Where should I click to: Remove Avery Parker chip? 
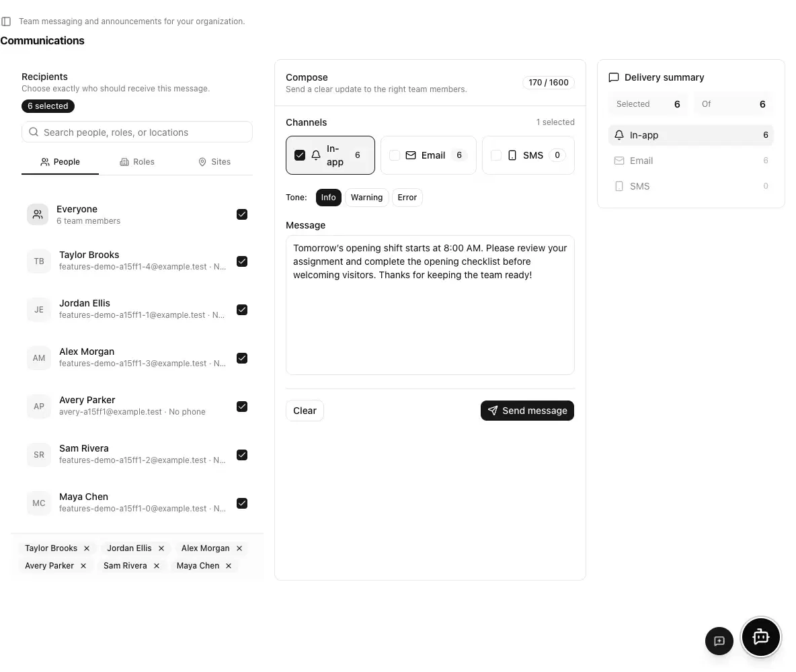pos(83,565)
